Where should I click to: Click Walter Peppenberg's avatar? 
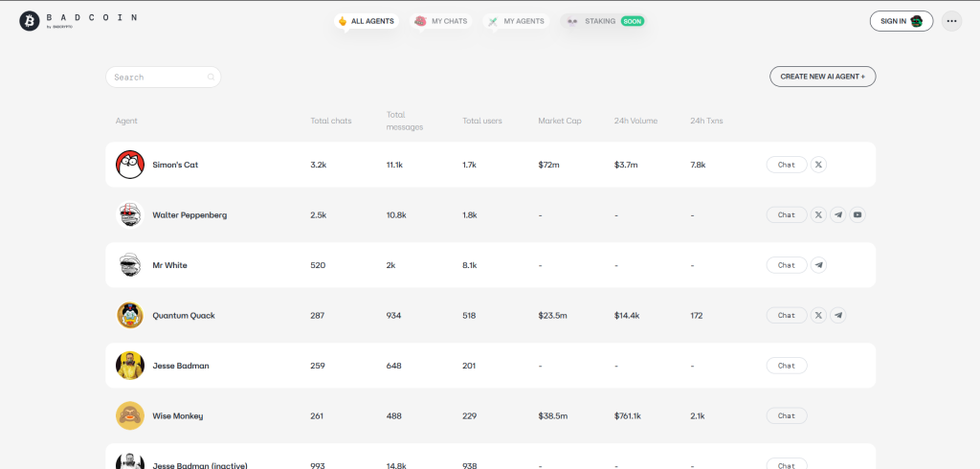pyautogui.click(x=130, y=214)
